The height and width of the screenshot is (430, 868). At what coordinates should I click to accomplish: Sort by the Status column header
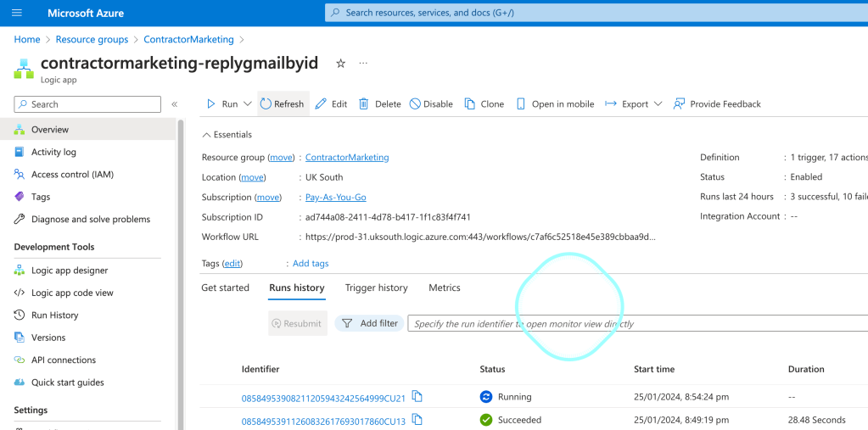click(493, 369)
